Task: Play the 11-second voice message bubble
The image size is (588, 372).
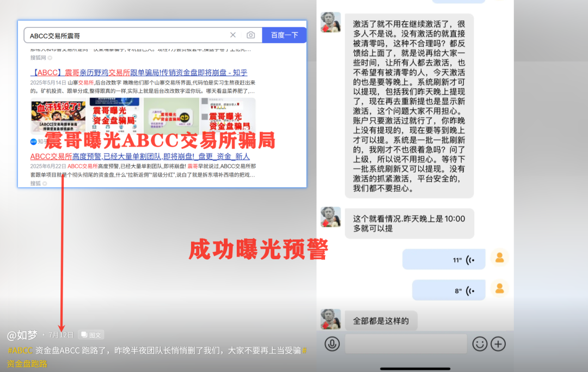Action: pyautogui.click(x=443, y=259)
